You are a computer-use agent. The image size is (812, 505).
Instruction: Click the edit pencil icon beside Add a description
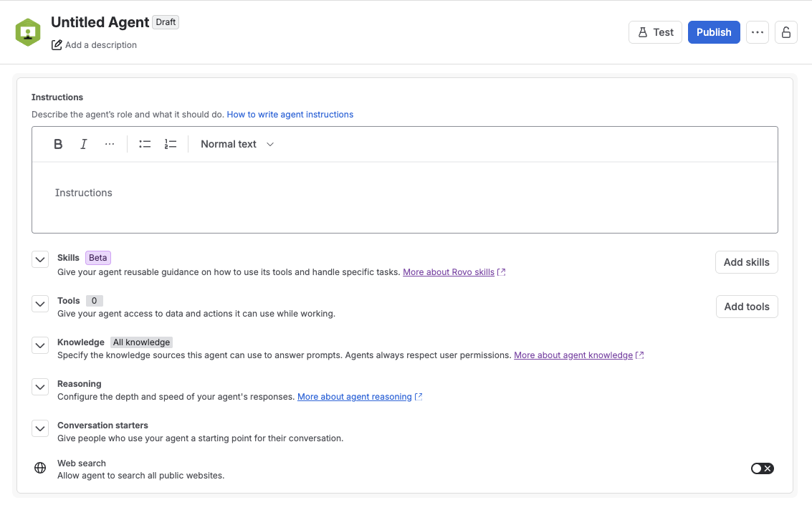[57, 45]
